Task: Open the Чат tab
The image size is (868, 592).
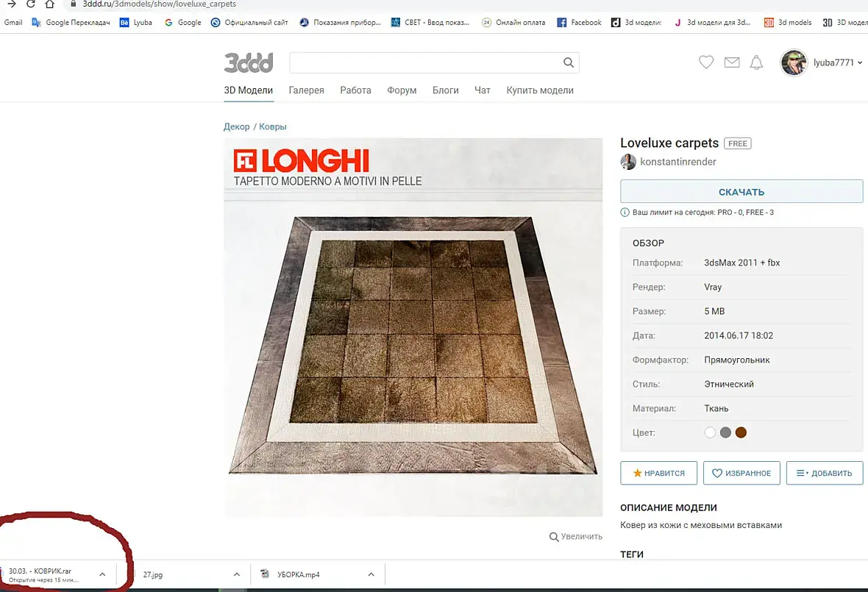Action: pyautogui.click(x=482, y=90)
